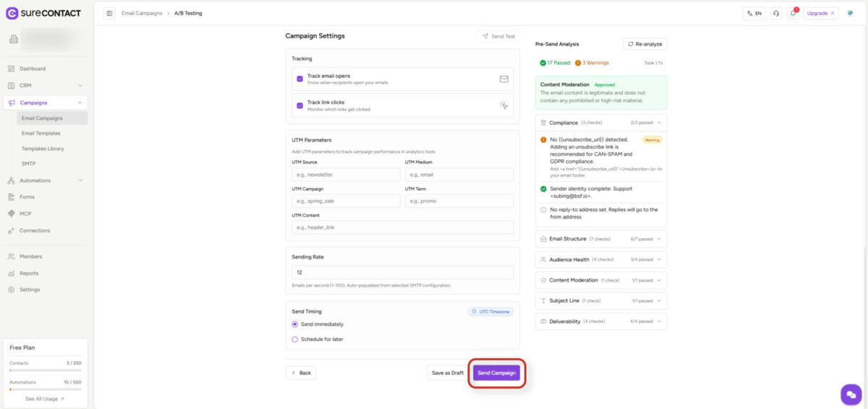Viewport: 868px width, 409px height.
Task: Expand the Automations menu chevron
Action: click(80, 180)
